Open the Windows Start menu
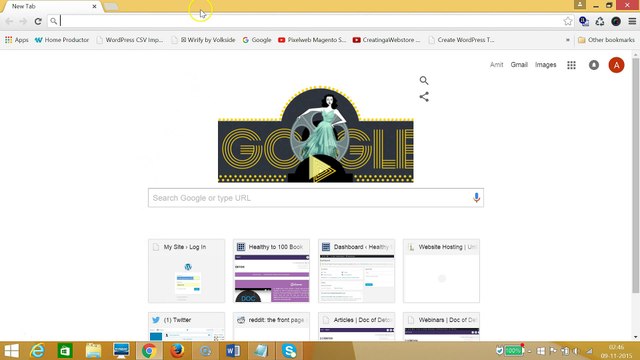 tap(11, 351)
